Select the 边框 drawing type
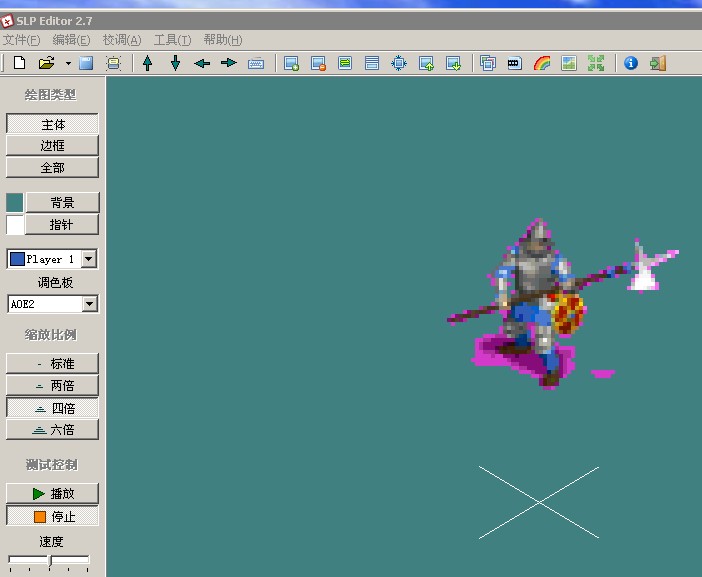 tap(52, 145)
